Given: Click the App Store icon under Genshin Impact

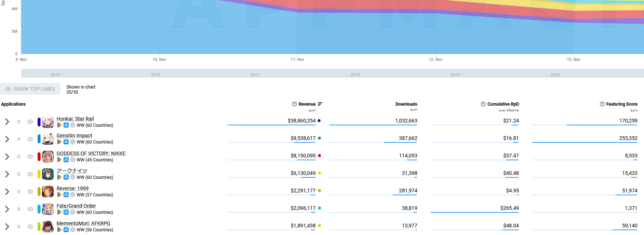Looking at the screenshot, I should point(66,142).
